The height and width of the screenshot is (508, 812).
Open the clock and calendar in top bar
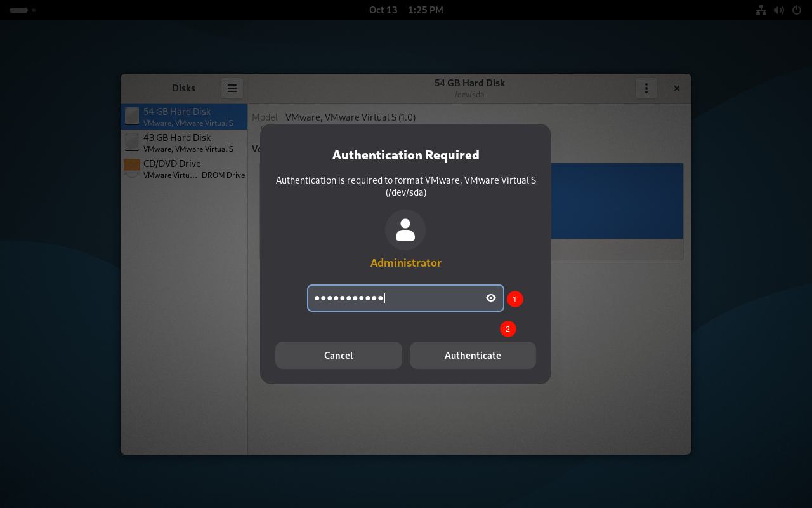pyautogui.click(x=406, y=10)
